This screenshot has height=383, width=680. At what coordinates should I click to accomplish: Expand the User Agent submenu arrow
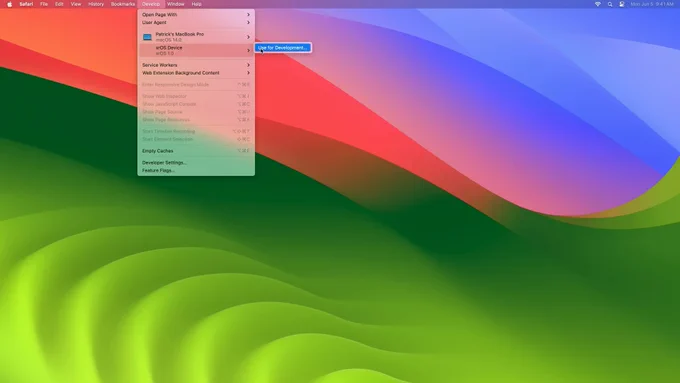[248, 23]
